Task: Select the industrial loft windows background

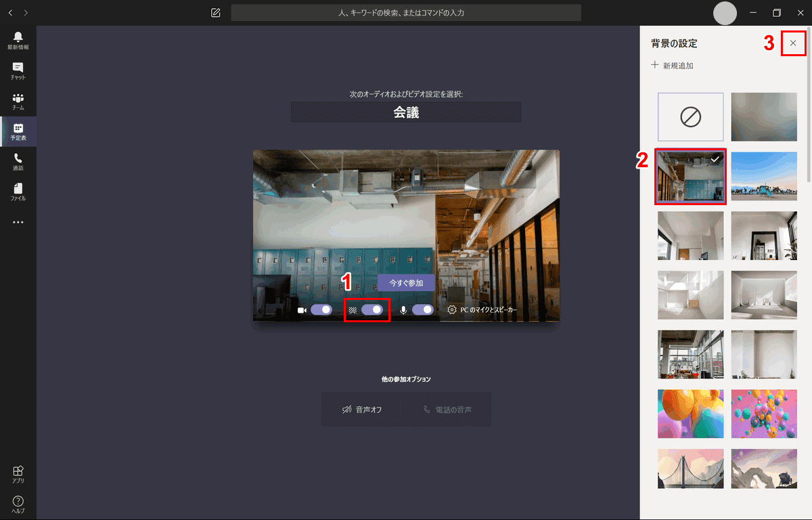Action: click(690, 354)
